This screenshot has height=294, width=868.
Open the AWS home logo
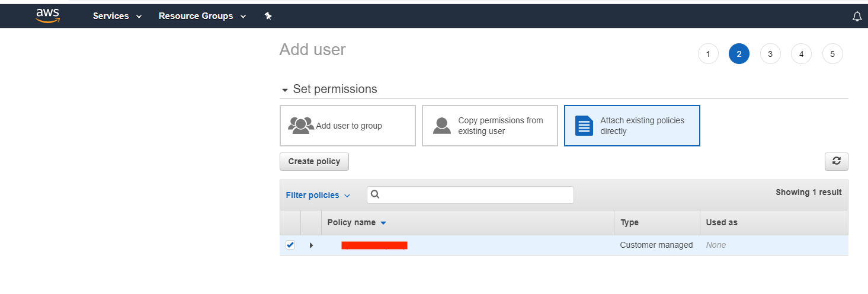[47, 16]
